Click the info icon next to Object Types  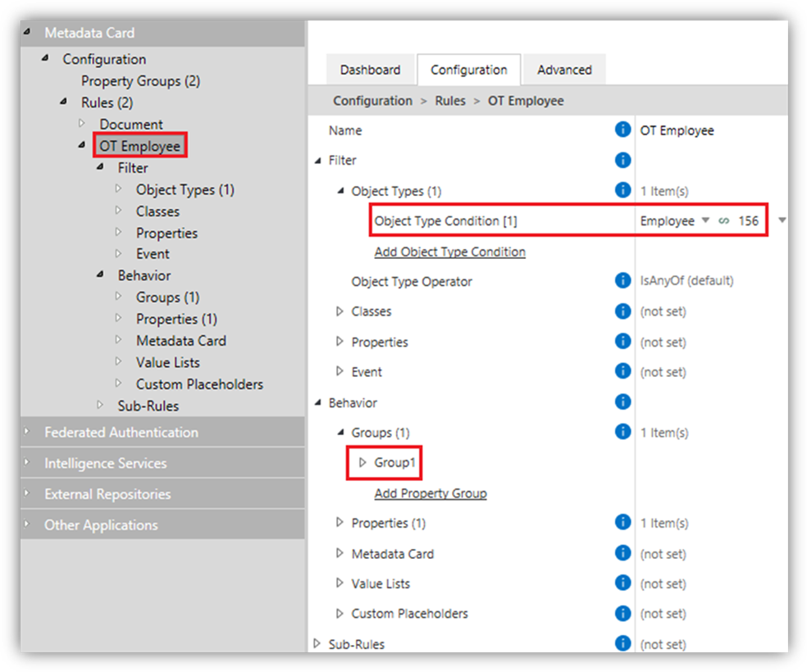coord(623,190)
